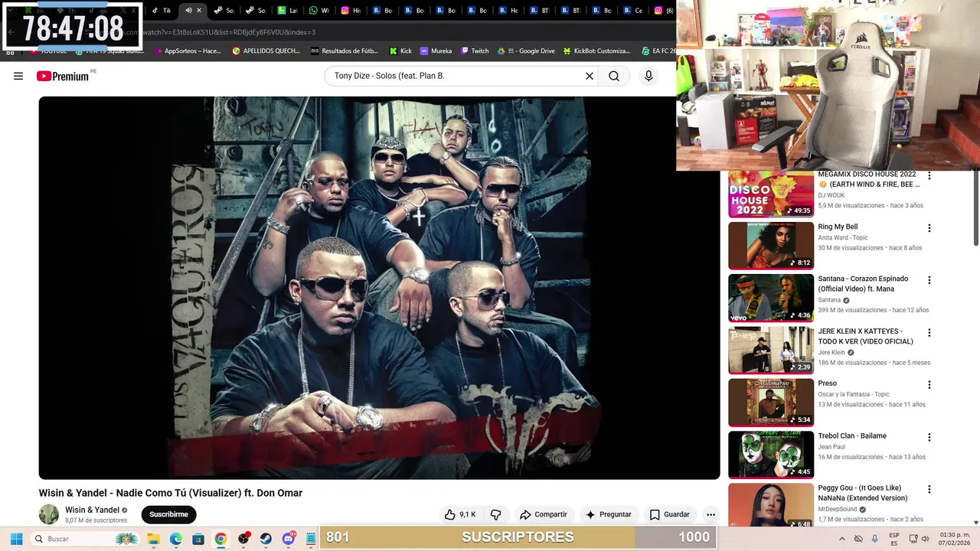Open the Santana Corazon Espinado thumbnail
Viewport: 980px width, 551px height.
coord(771,298)
